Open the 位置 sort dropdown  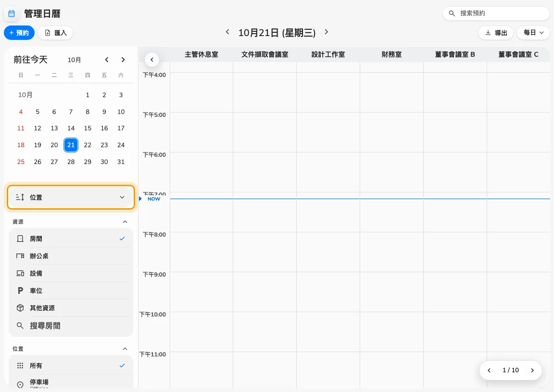tap(71, 197)
